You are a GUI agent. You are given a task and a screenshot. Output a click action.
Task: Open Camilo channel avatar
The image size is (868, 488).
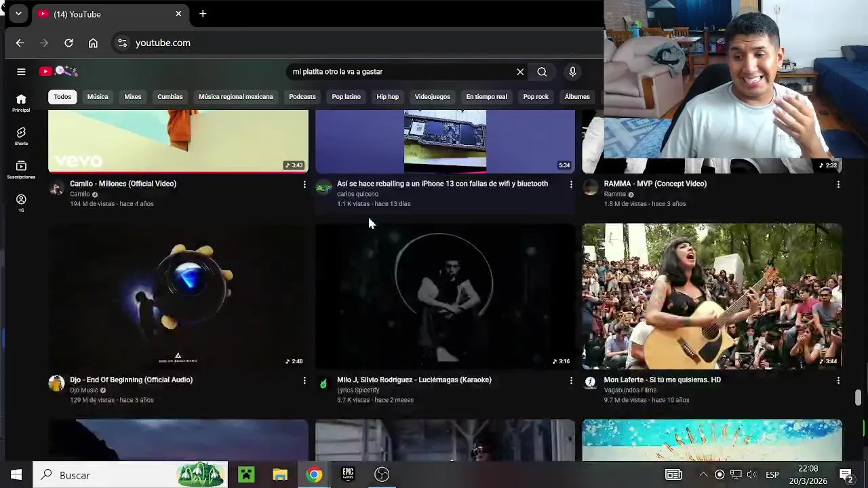pos(56,187)
